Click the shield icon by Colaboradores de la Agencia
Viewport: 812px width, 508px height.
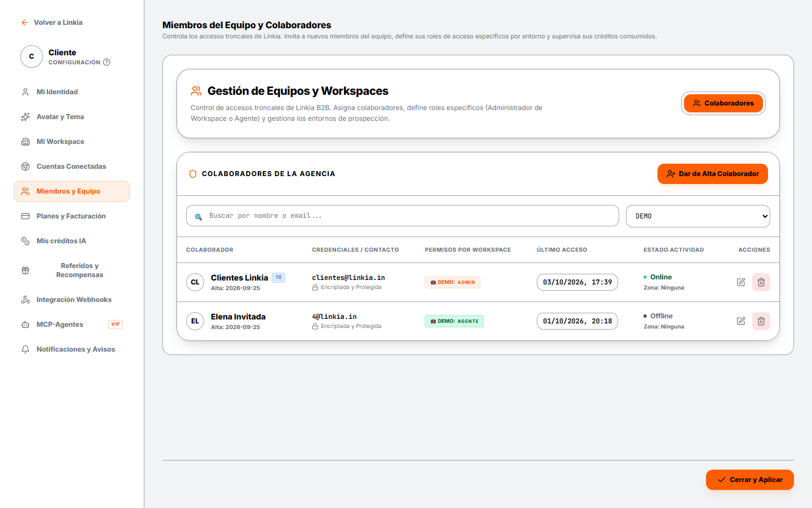point(192,174)
